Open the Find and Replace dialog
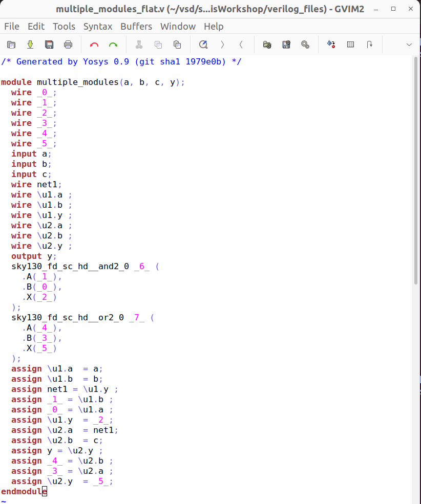 pos(202,45)
